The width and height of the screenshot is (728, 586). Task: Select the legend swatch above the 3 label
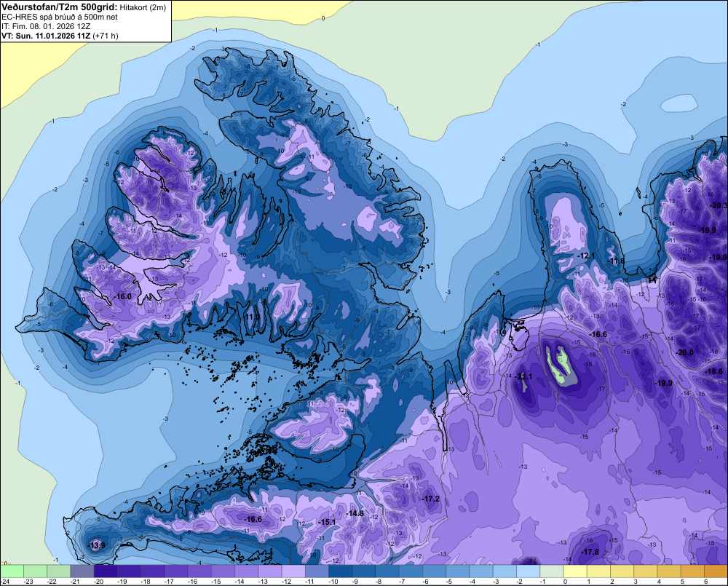(646, 571)
